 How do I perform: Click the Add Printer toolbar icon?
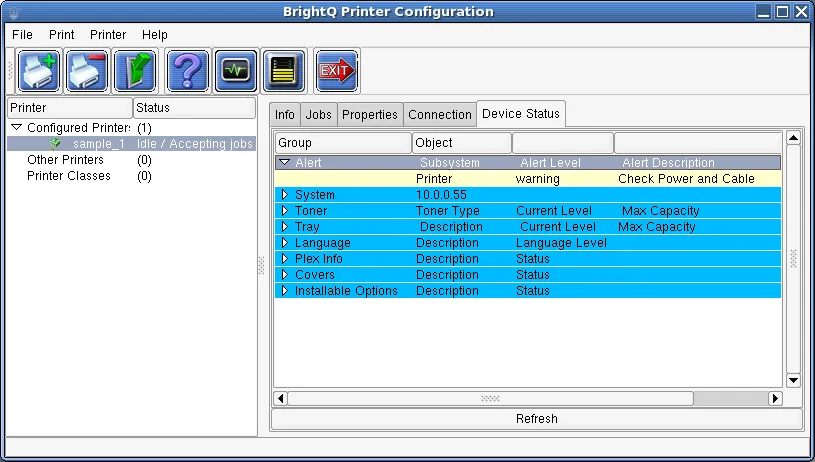pos(39,71)
